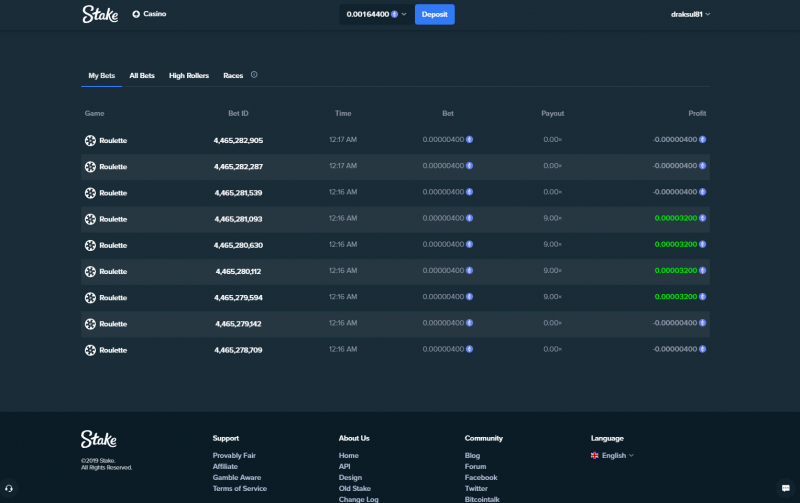Click the currency icon in bet 4,465,278,709 Bet cell
The width and height of the screenshot is (800, 503).
[x=469, y=349]
